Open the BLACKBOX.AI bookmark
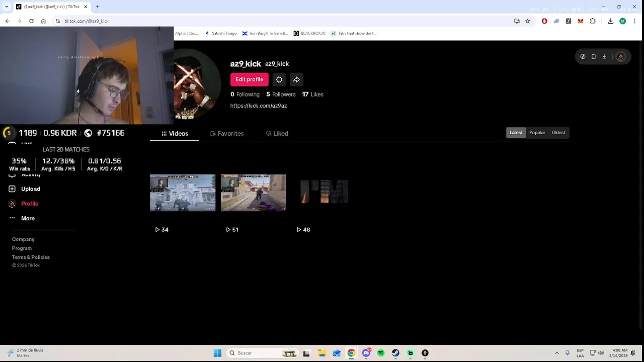This screenshot has width=644, height=362. click(309, 33)
